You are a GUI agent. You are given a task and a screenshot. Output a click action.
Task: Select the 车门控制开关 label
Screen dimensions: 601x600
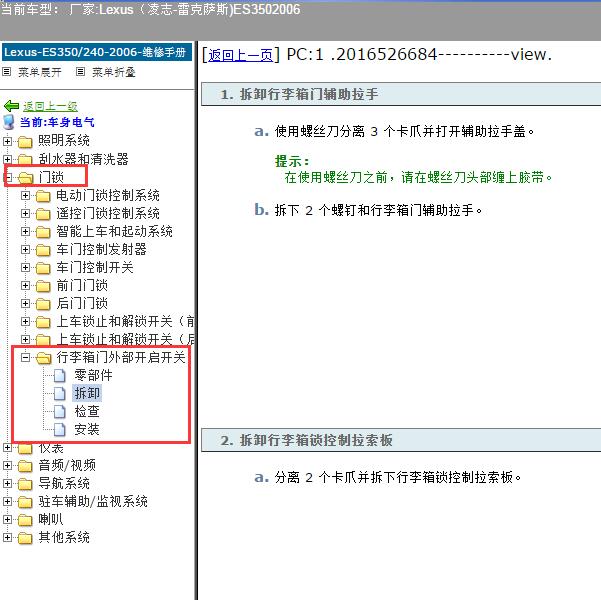click(95, 268)
